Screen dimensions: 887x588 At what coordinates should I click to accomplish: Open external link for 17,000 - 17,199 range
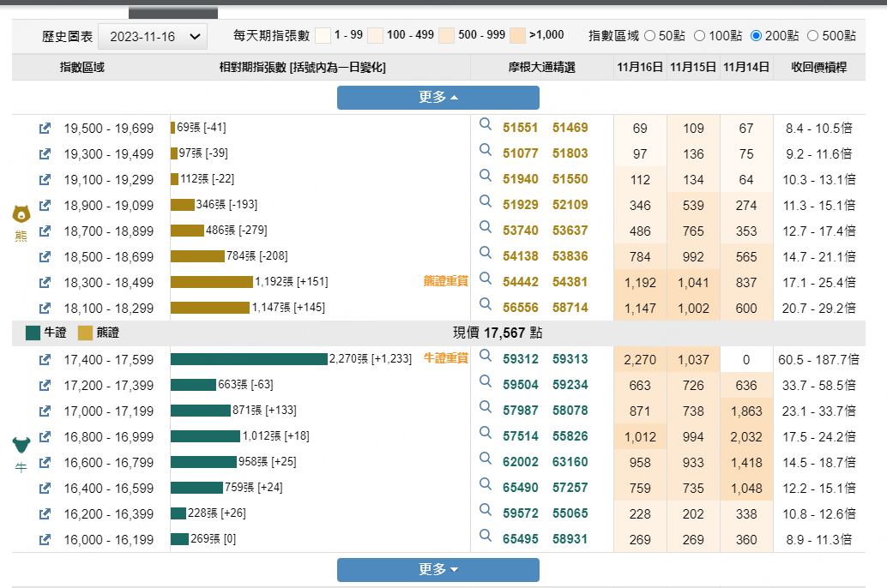(x=45, y=411)
